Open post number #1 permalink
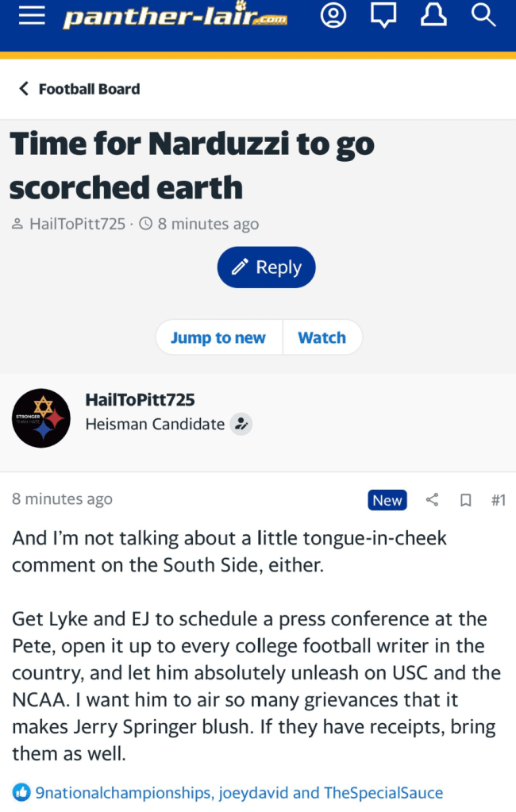This screenshot has height=812, width=516. coord(498,500)
